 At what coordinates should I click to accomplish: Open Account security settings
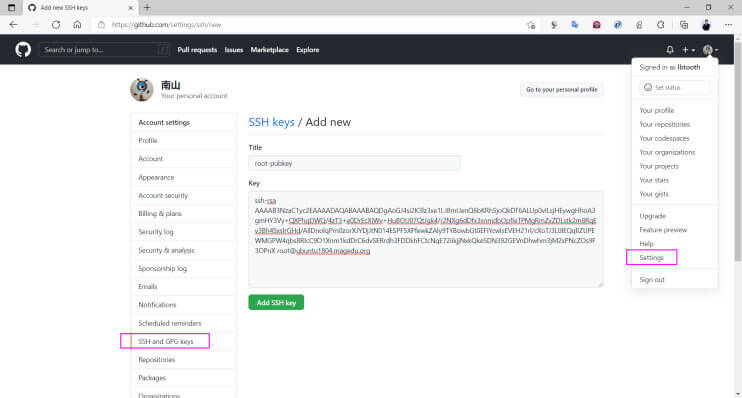pos(184,195)
